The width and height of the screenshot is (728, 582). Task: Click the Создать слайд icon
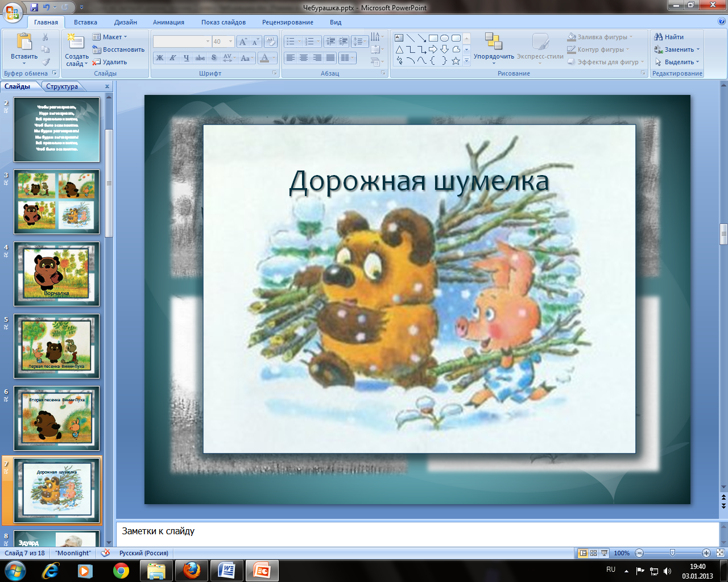[x=75, y=41]
